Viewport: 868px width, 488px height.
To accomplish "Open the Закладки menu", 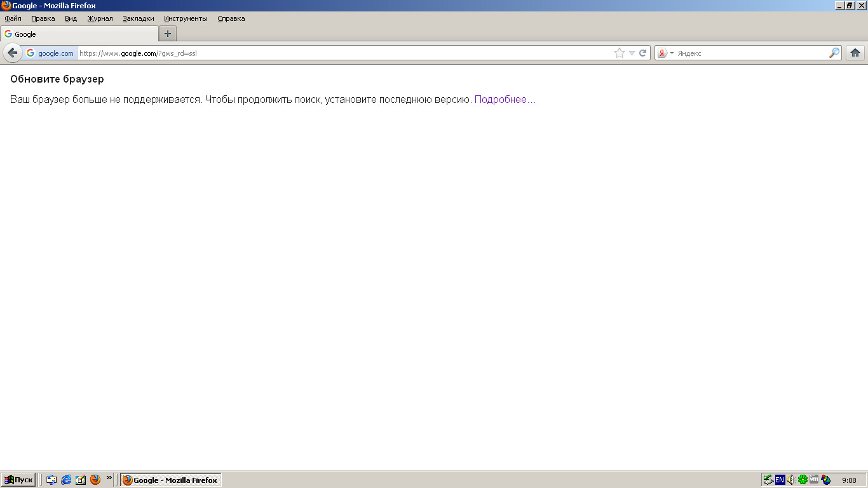I will point(139,18).
